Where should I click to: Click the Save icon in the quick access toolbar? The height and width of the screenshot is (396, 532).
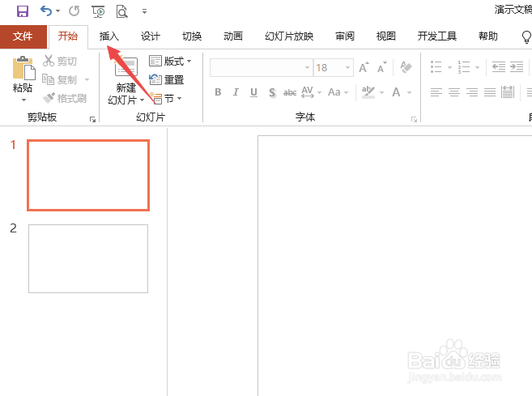point(23,11)
